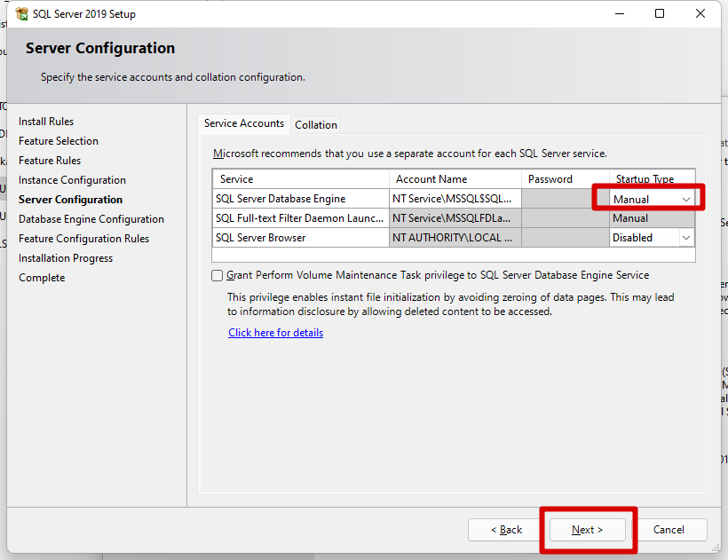This screenshot has width=728, height=560.
Task: Click Instance Configuration in the steps list
Action: [x=72, y=180]
